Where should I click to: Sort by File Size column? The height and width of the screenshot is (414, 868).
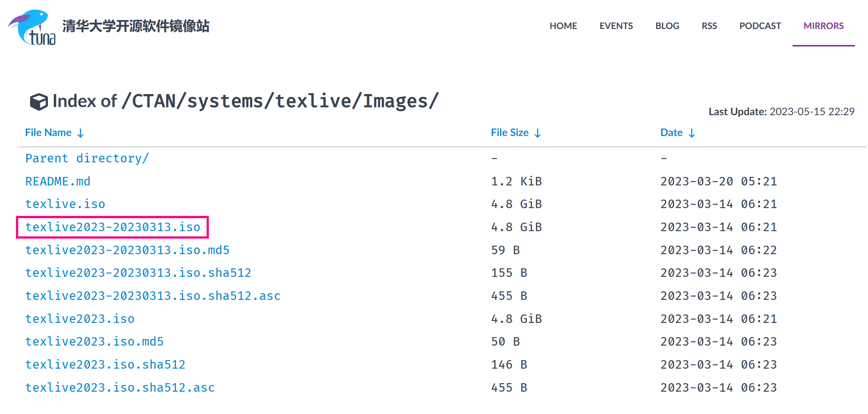click(x=516, y=133)
